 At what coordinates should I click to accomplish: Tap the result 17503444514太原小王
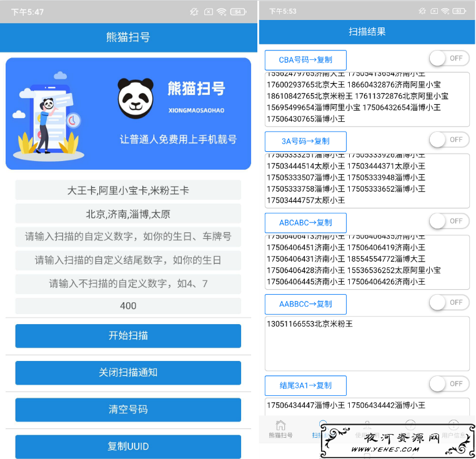coord(306,166)
